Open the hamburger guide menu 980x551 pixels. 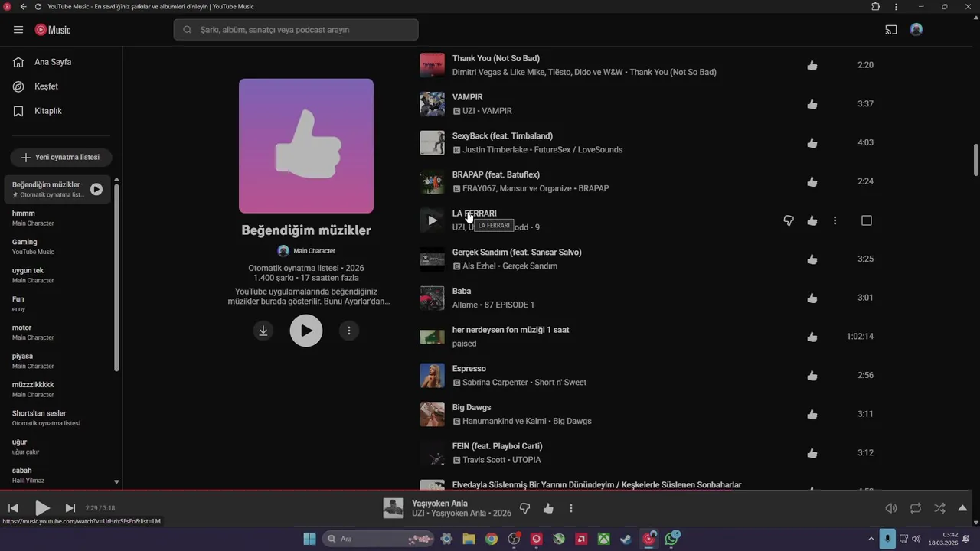[18, 30]
